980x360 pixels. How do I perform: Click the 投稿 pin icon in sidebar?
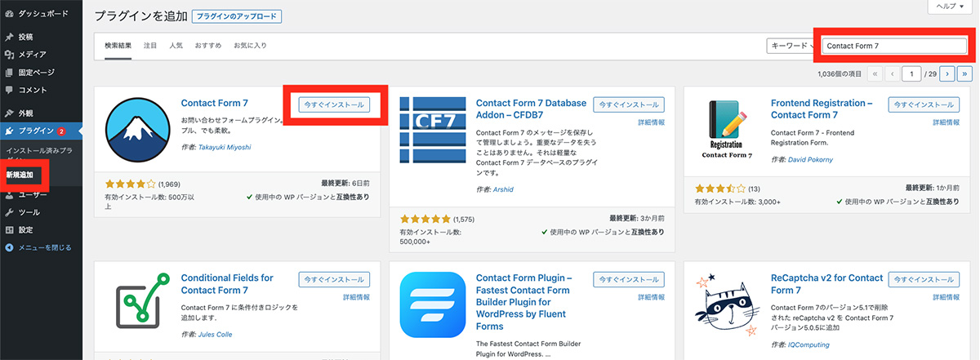click(9, 38)
